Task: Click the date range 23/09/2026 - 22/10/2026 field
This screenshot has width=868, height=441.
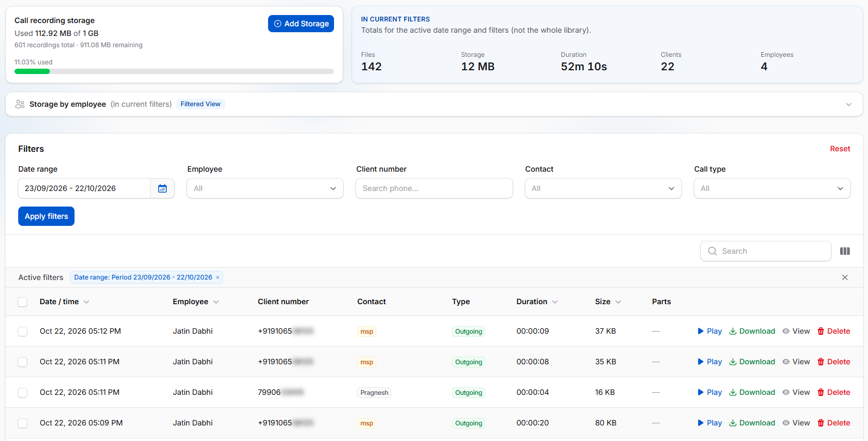Action: point(84,188)
